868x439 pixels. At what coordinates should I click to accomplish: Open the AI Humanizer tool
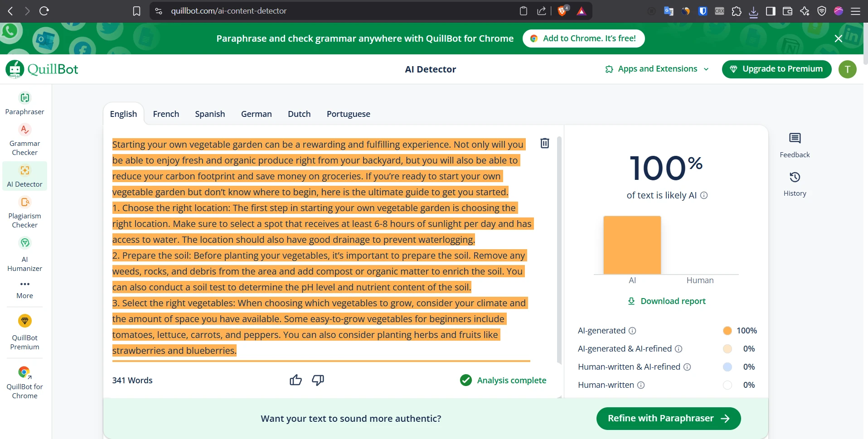[24, 255]
